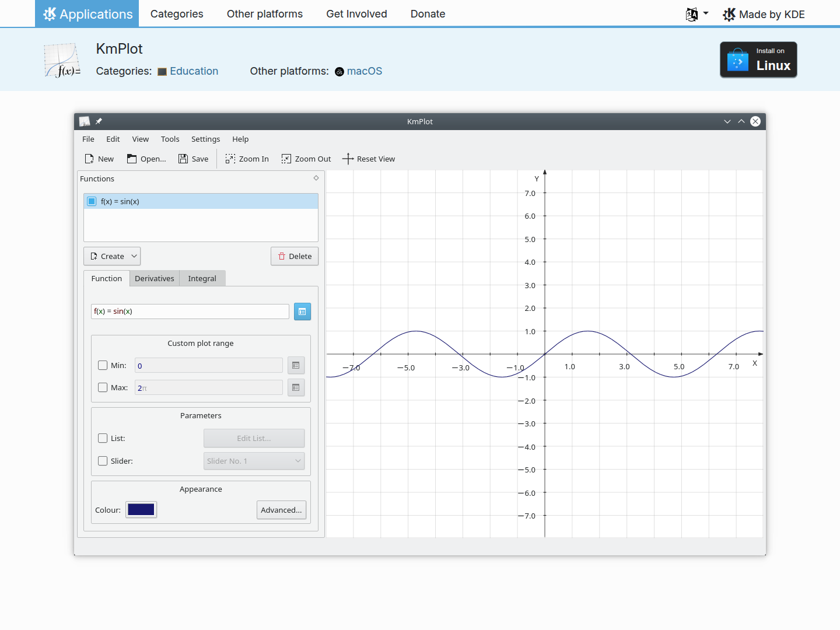
Task: Follow the Education category link
Action: click(194, 71)
